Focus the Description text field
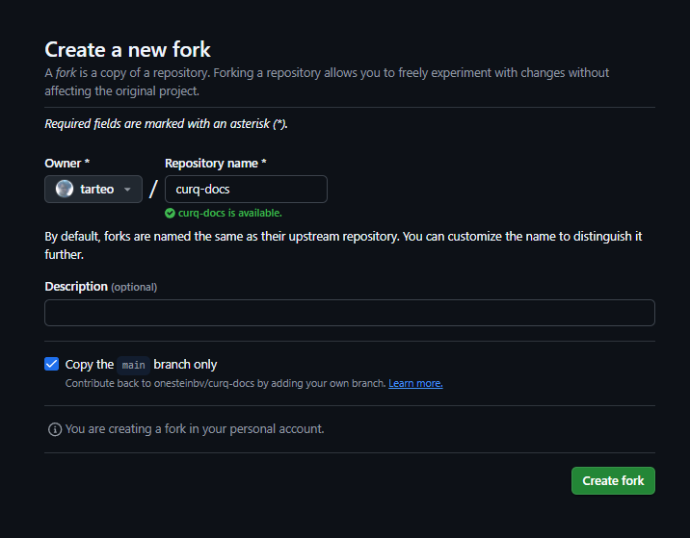The width and height of the screenshot is (690, 538). [x=349, y=313]
